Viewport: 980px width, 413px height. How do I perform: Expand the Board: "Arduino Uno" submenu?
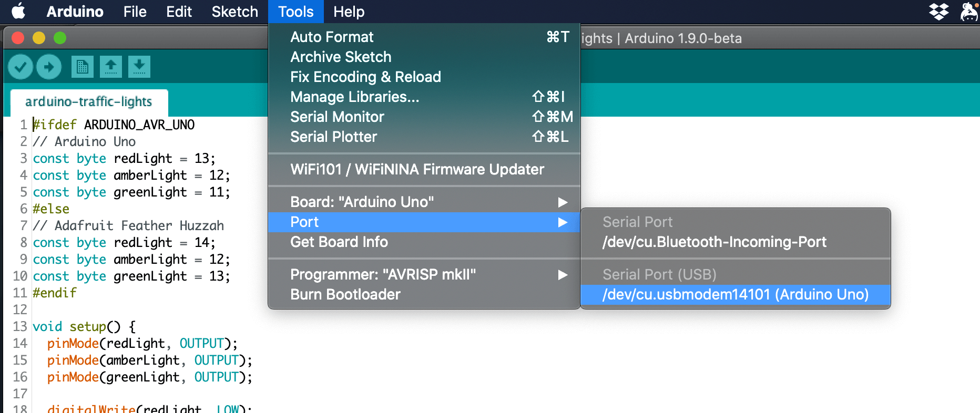coord(563,202)
